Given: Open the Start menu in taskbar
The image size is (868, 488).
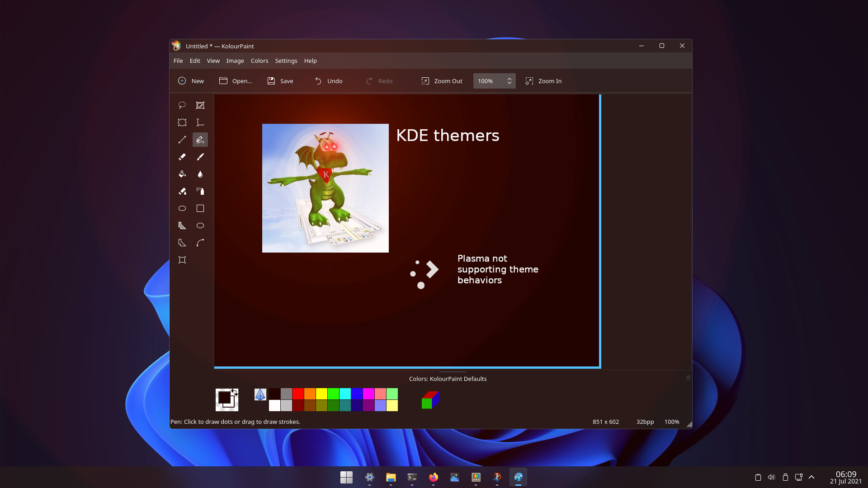Looking at the screenshot, I should pos(346,477).
